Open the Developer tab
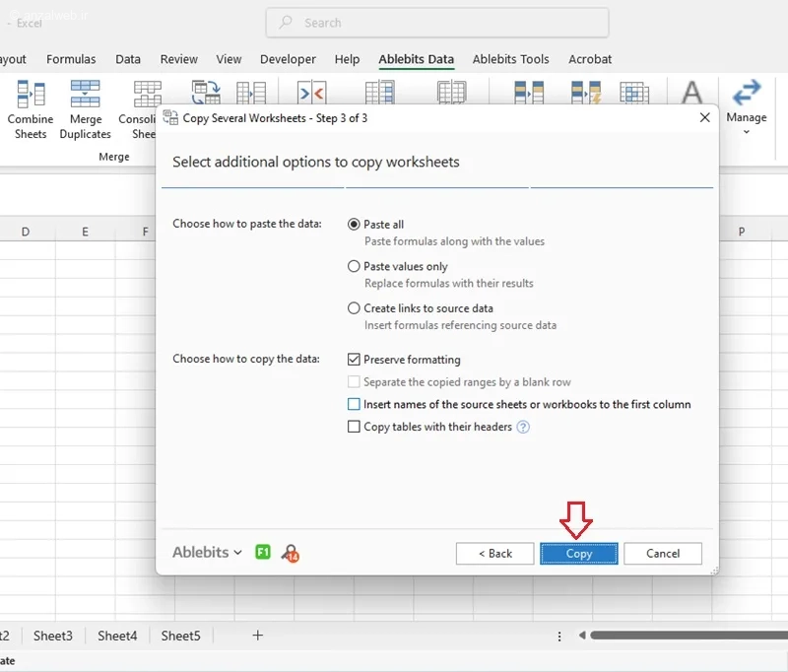Viewport: 788px width, 672px height. pyautogui.click(x=288, y=59)
